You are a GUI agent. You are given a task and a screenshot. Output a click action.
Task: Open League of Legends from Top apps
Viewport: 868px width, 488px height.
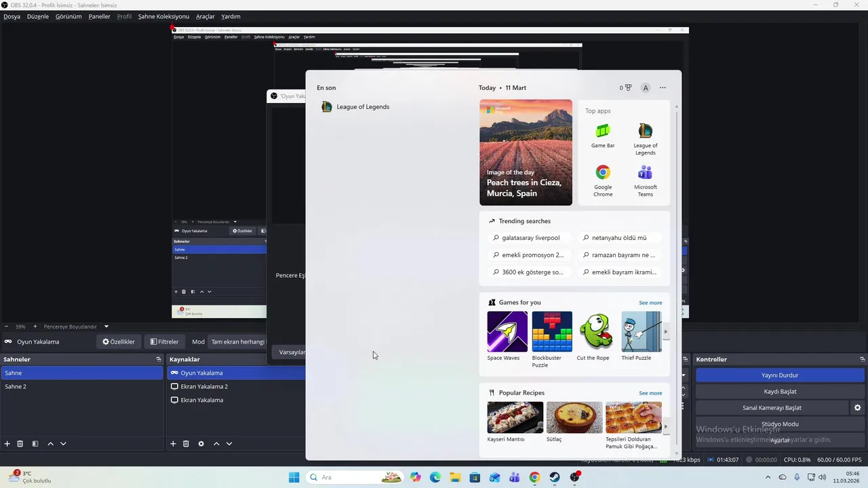tap(646, 139)
